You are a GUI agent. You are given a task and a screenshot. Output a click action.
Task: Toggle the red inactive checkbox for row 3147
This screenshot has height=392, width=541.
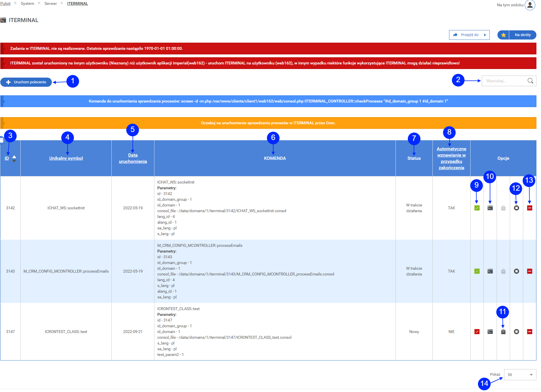(477, 332)
